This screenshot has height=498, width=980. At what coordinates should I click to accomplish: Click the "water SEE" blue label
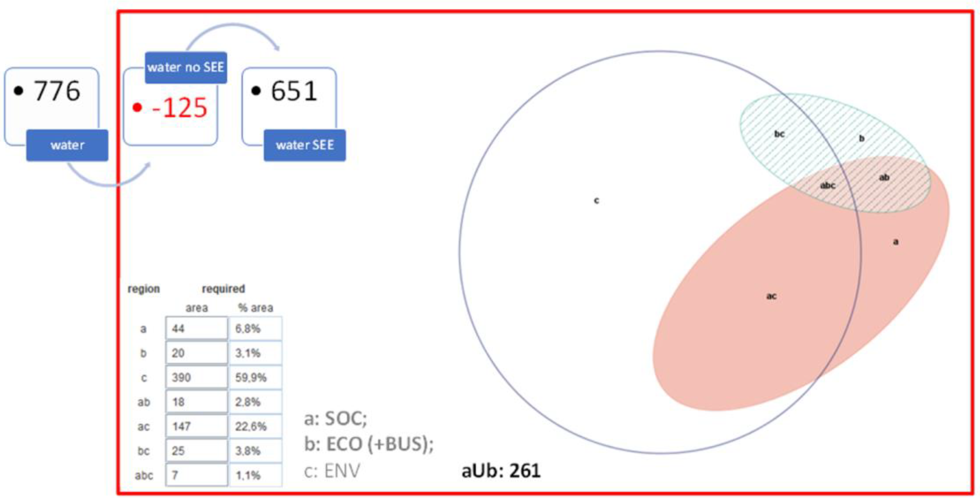point(305,145)
